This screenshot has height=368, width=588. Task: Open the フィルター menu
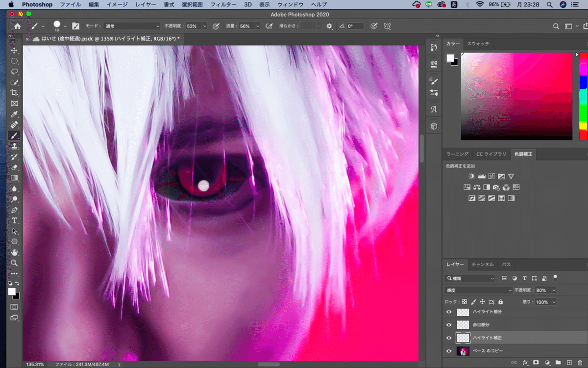(x=223, y=4)
